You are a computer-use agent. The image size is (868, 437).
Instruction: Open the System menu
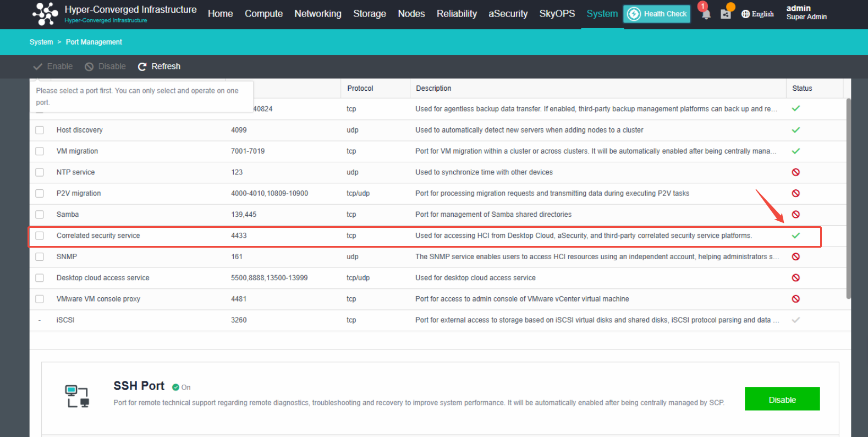coord(602,14)
